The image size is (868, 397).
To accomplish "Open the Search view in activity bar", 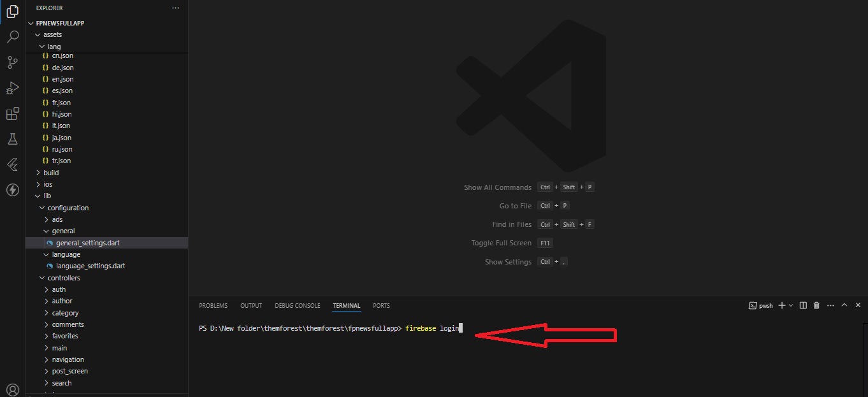I will click(x=12, y=37).
